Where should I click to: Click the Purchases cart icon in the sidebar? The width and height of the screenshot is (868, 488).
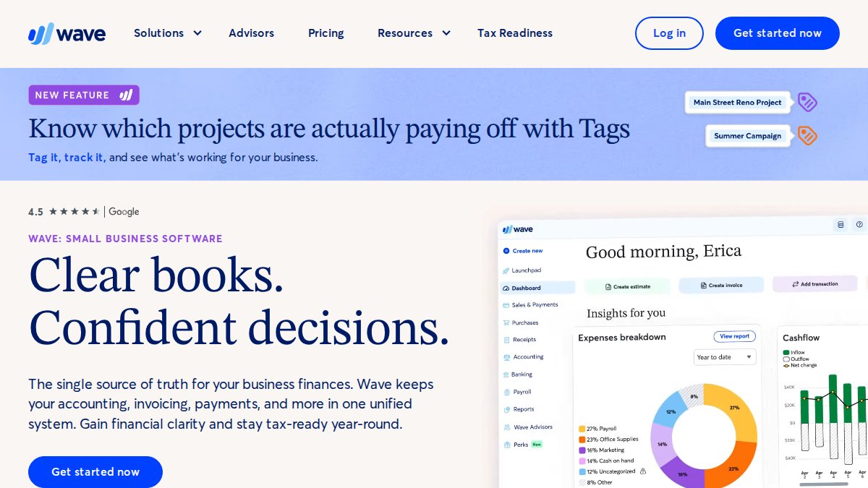[506, 322]
